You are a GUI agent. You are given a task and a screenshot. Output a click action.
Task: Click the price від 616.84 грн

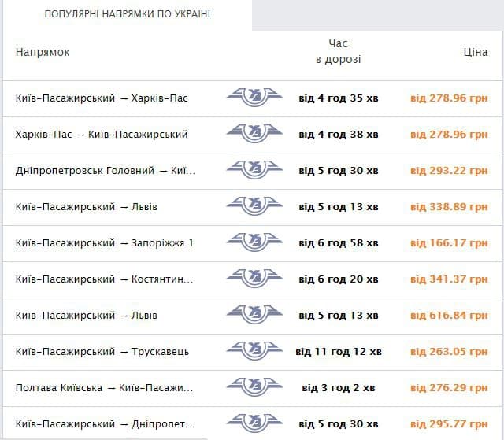pyautogui.click(x=449, y=316)
